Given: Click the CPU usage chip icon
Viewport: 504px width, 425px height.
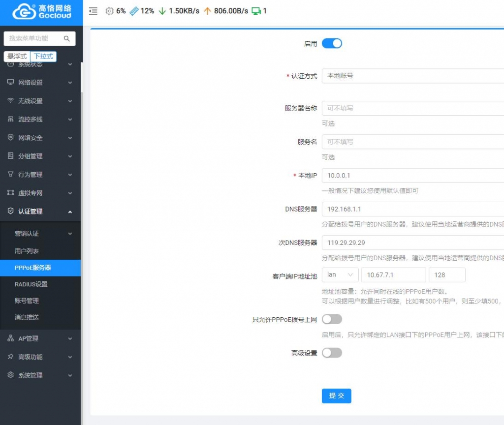Looking at the screenshot, I should pyautogui.click(x=109, y=11).
